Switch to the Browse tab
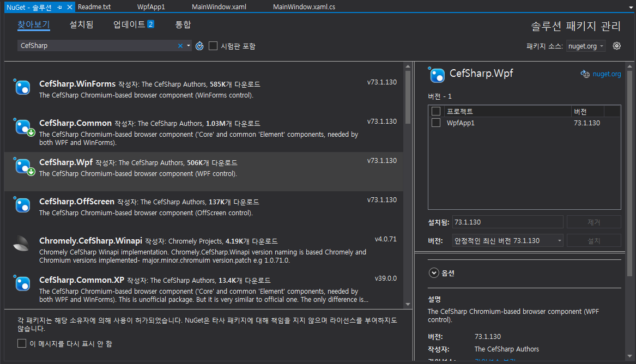This screenshot has height=364, width=636. (x=34, y=25)
